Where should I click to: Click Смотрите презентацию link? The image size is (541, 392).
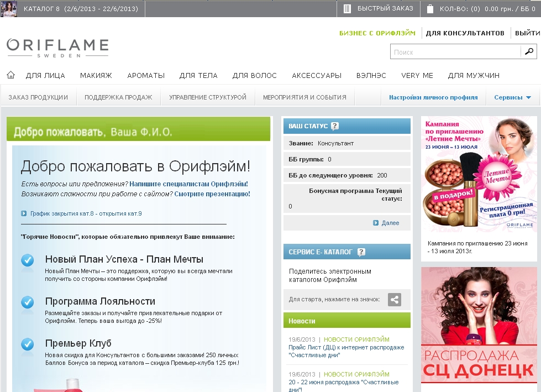212,194
